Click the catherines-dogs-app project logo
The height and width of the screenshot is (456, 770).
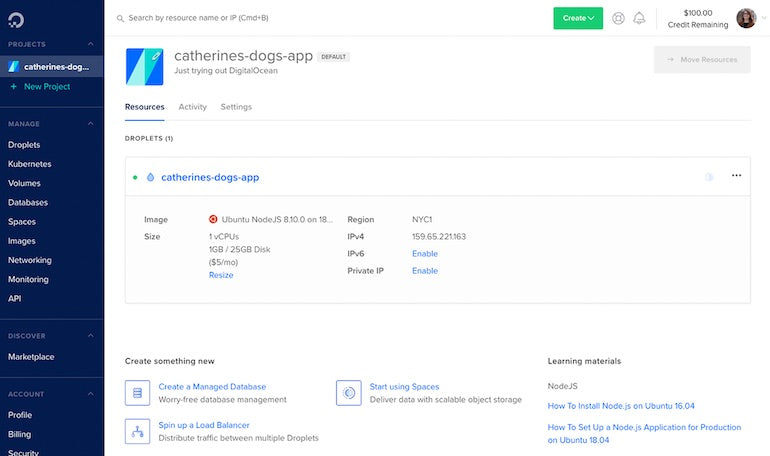(144, 66)
